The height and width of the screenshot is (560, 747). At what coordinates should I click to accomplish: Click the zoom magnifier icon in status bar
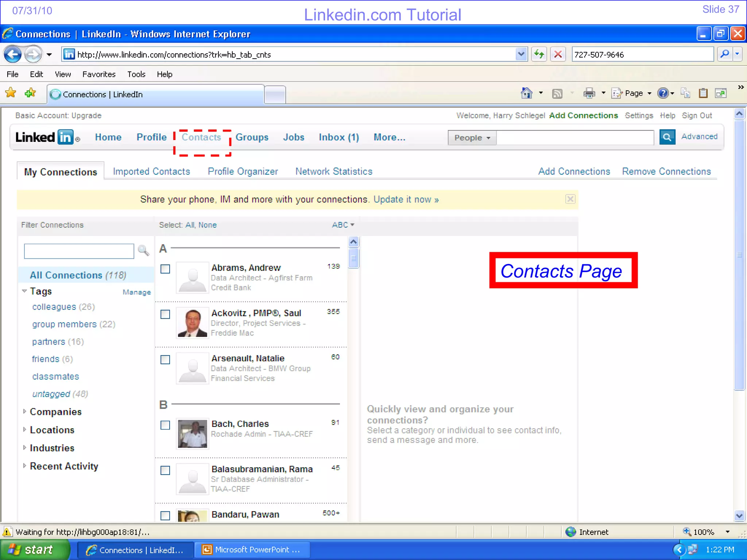coord(687,532)
